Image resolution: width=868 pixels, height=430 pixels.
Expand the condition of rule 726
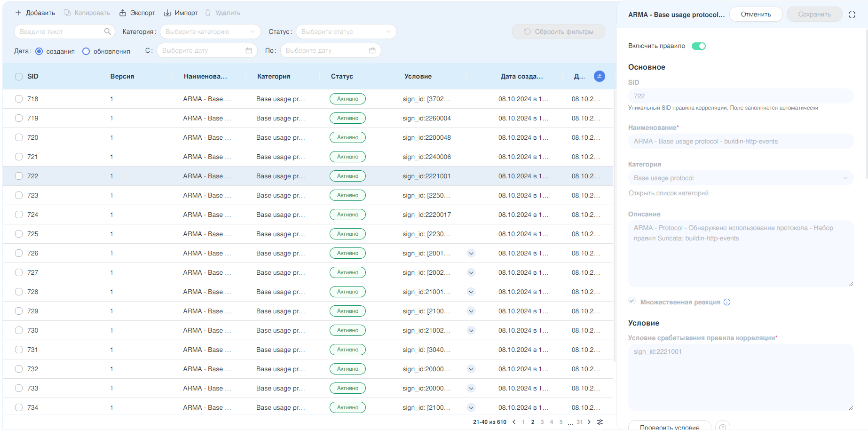click(x=471, y=253)
